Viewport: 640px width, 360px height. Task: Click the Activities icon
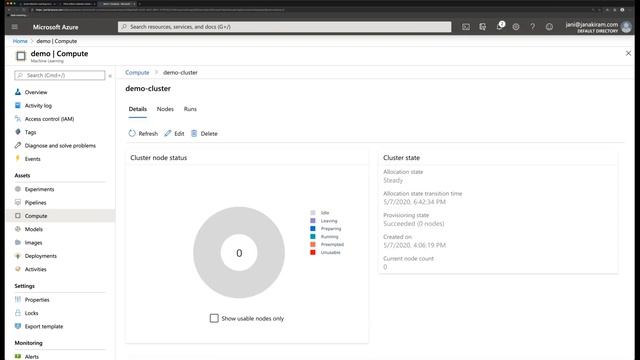(x=18, y=269)
